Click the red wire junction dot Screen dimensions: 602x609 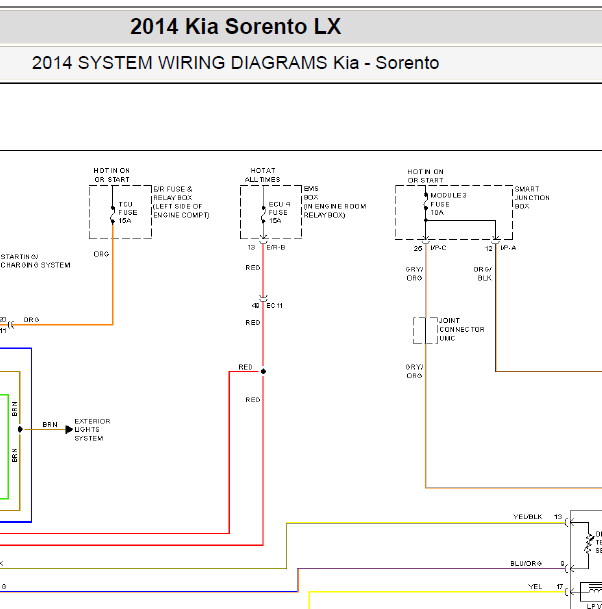point(263,371)
